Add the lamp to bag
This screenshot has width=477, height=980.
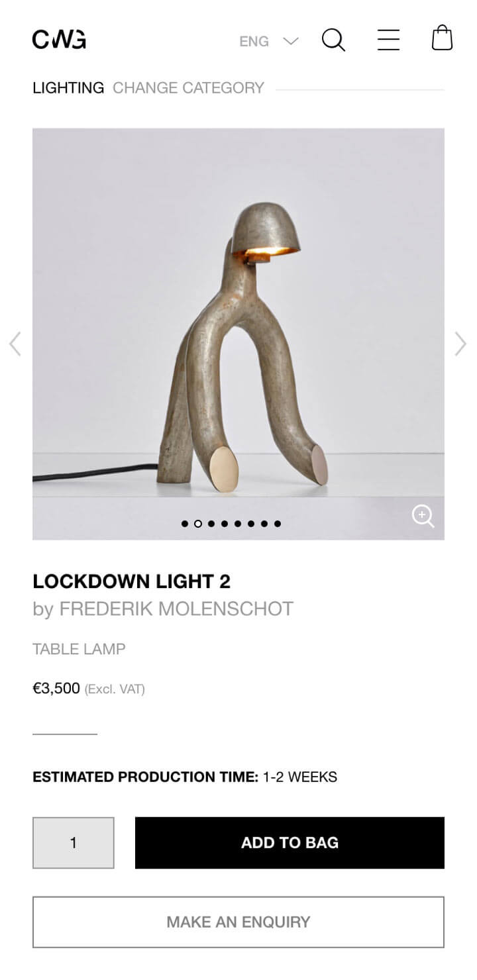click(290, 843)
